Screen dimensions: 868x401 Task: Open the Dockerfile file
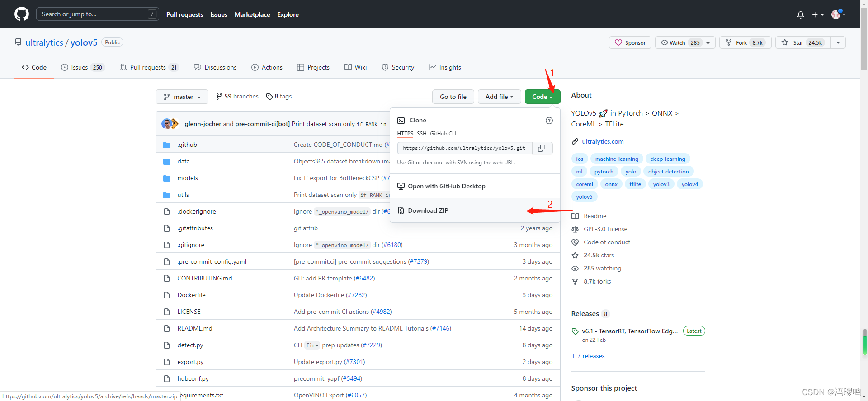(x=191, y=295)
